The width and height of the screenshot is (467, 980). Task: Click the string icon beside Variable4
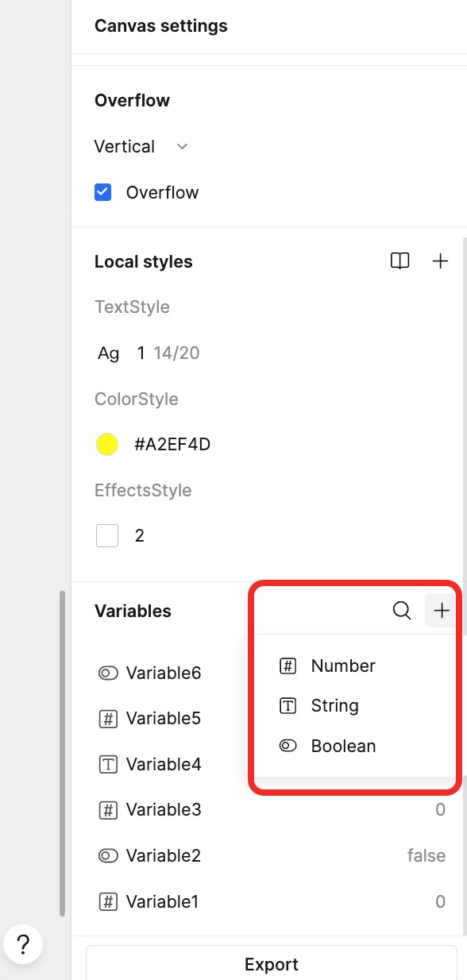tap(108, 765)
